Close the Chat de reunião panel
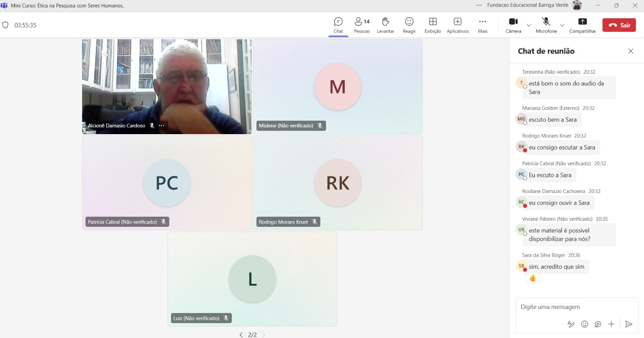644x338 pixels. tap(631, 51)
